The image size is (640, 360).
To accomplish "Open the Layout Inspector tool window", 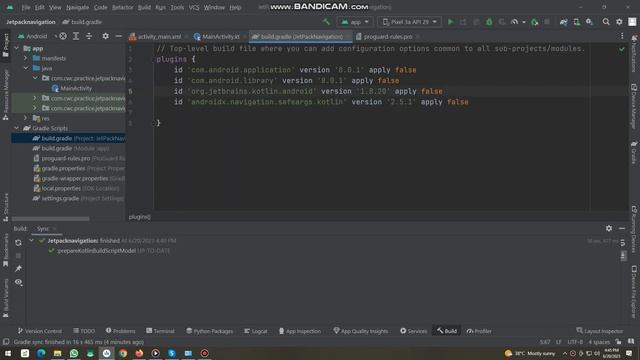I will click(x=600, y=331).
